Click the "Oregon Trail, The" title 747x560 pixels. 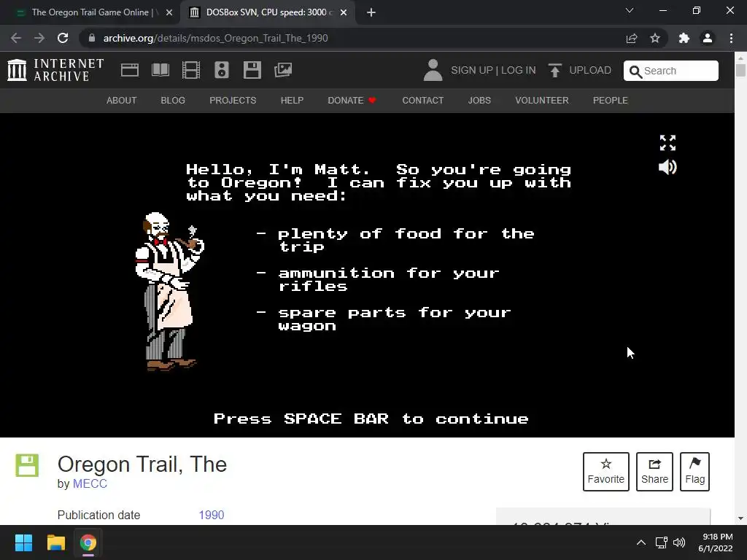tap(142, 464)
